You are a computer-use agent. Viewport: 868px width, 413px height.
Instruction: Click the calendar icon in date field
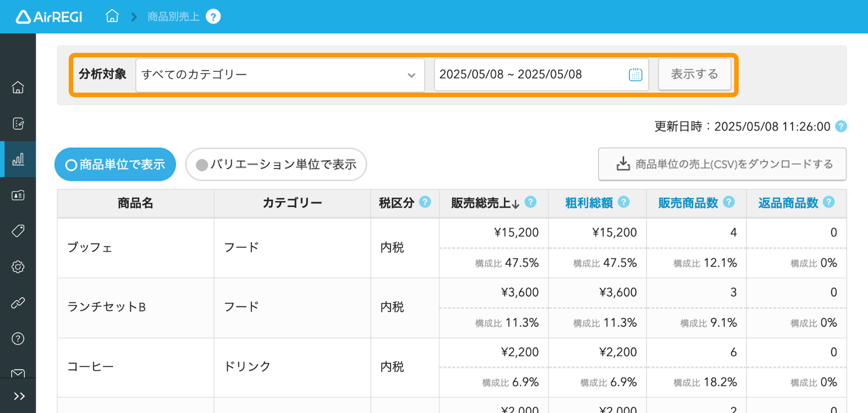(x=636, y=75)
